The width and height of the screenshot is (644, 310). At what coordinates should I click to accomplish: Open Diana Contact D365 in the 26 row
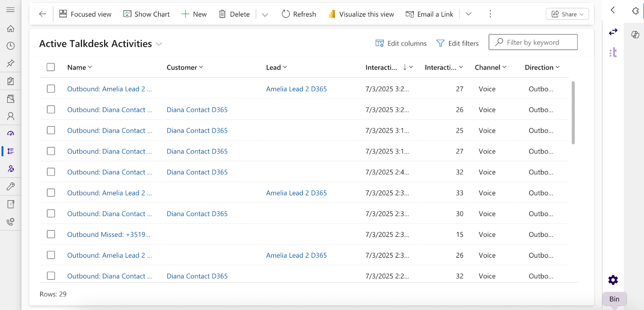197,110
